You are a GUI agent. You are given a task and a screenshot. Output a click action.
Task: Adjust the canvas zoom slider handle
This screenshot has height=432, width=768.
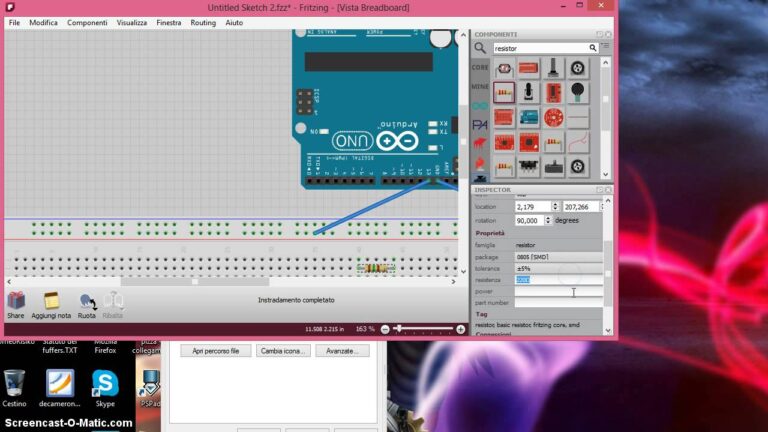[400, 329]
